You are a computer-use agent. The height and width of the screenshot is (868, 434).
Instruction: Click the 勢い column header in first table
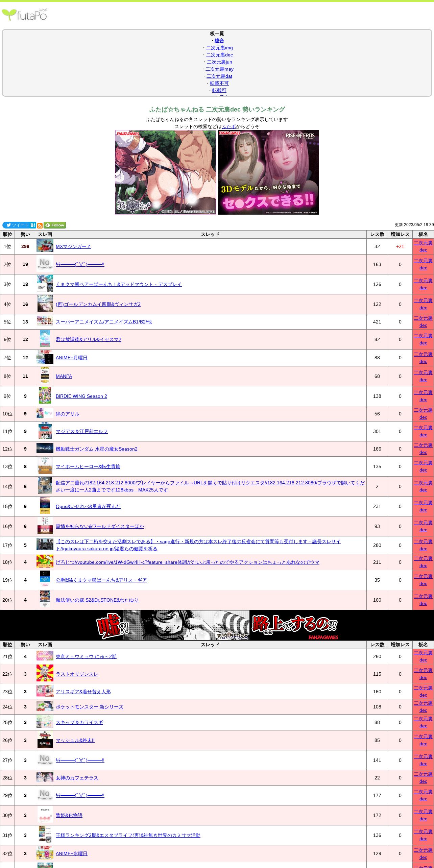[25, 234]
